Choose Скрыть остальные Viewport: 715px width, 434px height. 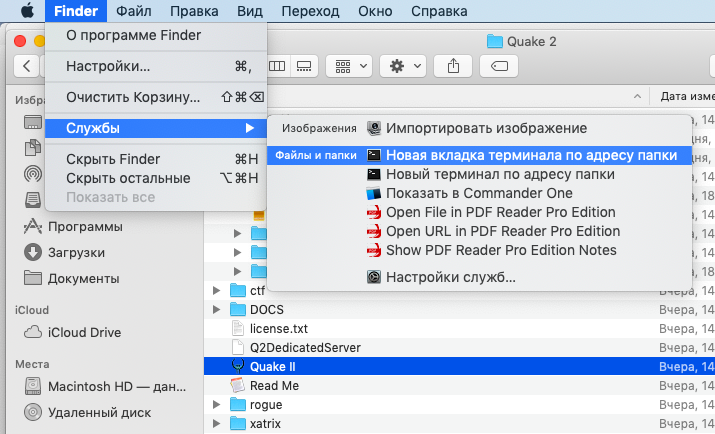pos(155,178)
